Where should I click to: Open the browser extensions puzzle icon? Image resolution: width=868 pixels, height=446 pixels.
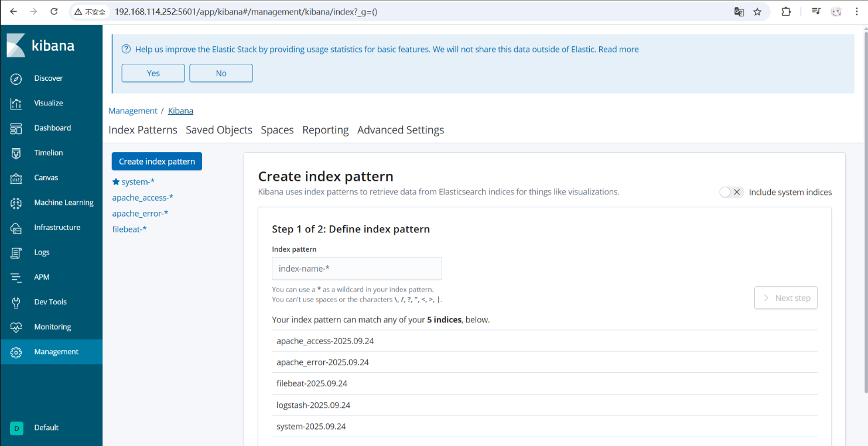(786, 12)
